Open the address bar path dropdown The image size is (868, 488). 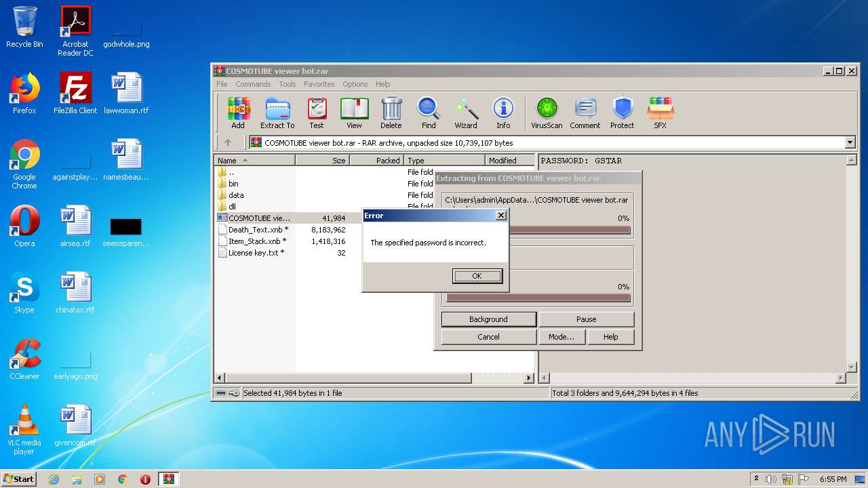pyautogui.click(x=850, y=142)
